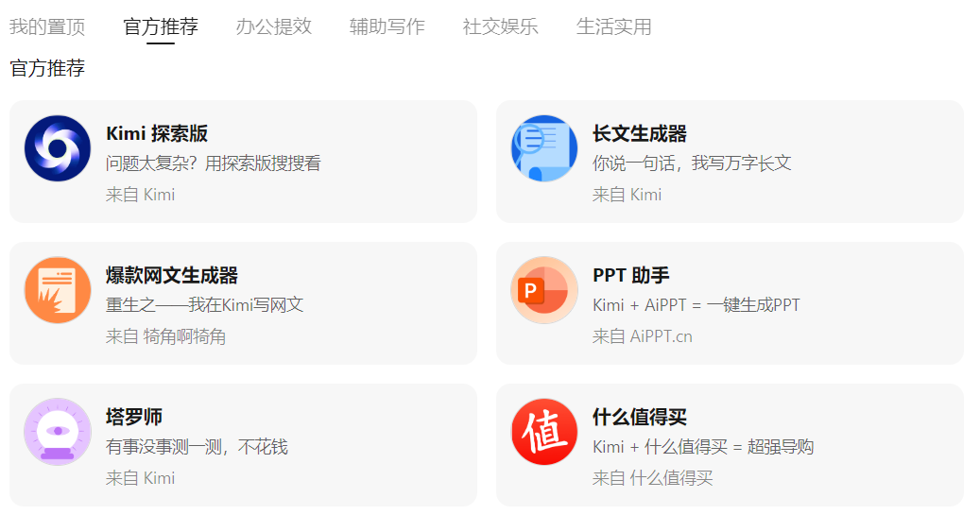This screenshot has height=515, width=980.
Task: Click the orange 爆款网文生成器 icon
Action: click(58, 290)
